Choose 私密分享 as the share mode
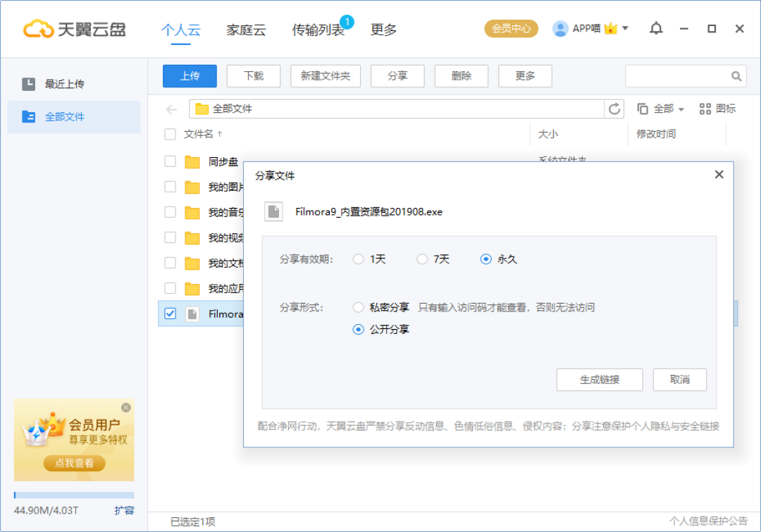 coord(358,307)
